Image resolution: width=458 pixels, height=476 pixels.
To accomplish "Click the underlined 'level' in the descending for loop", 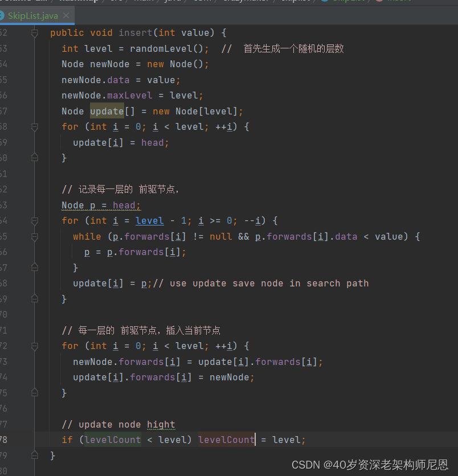I will pyautogui.click(x=149, y=221).
